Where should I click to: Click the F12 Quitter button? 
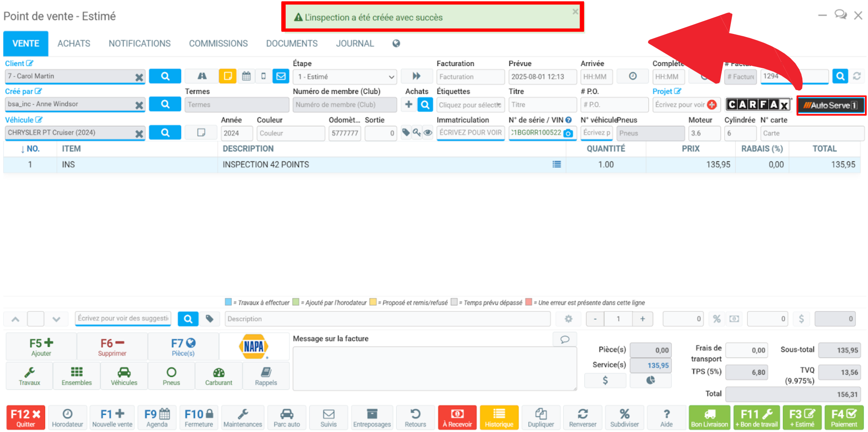[x=25, y=418]
